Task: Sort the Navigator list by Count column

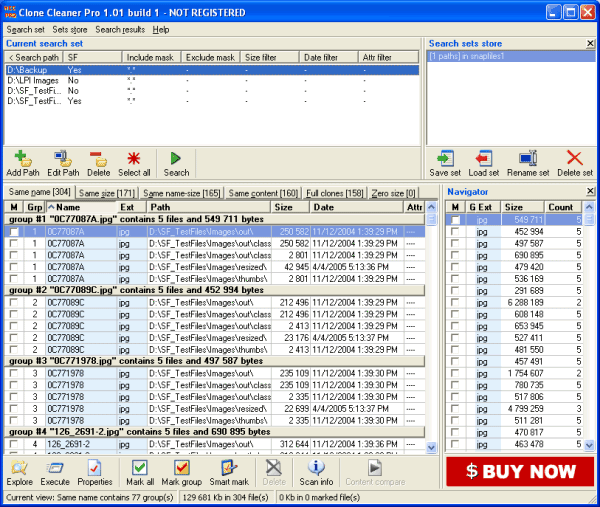Action: point(561,207)
